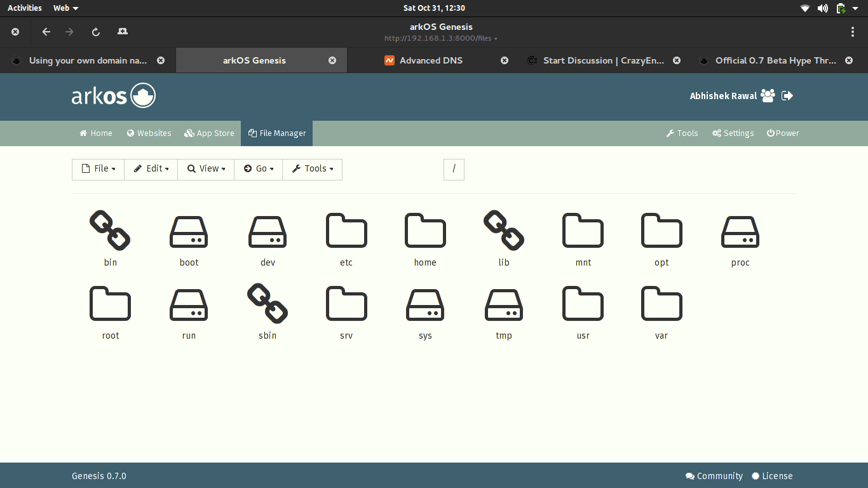Screen dimensions: 868x488
Task: Open the root folder icon
Action: (110, 303)
